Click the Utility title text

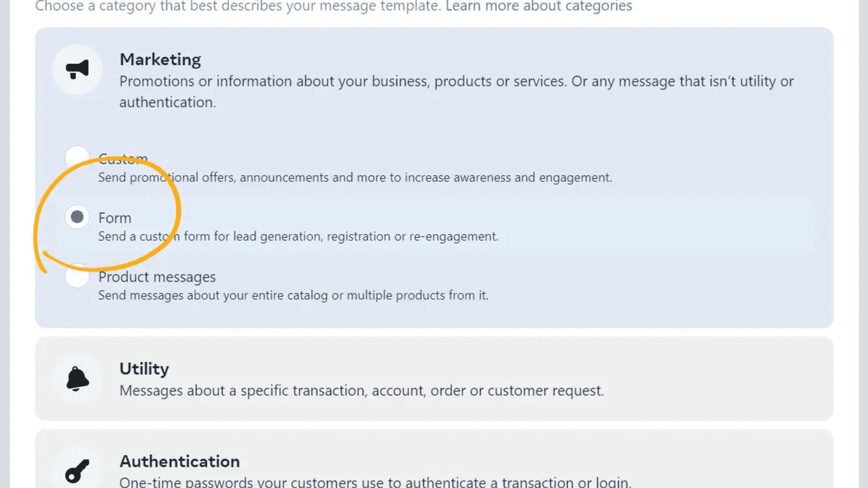pyautogui.click(x=144, y=369)
